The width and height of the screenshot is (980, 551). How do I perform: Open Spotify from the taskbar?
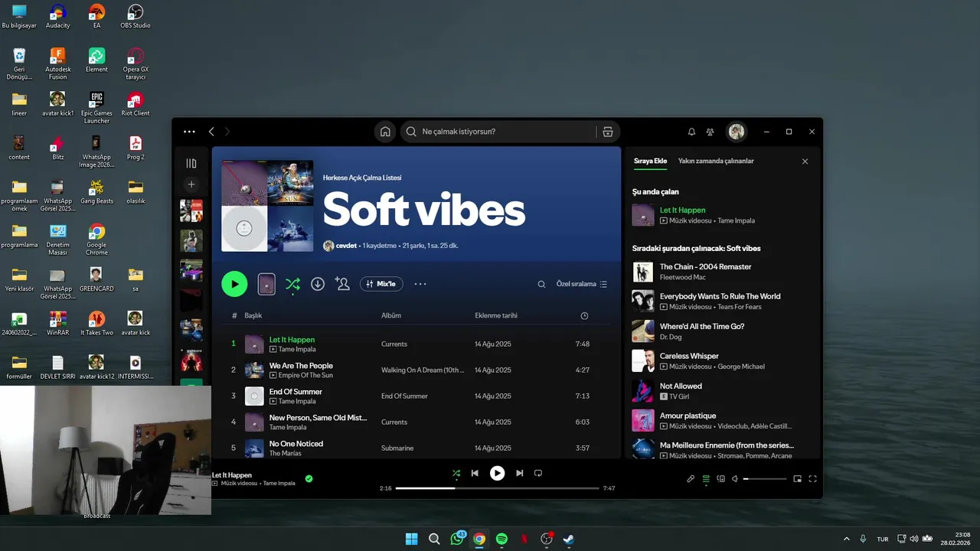coord(501,539)
